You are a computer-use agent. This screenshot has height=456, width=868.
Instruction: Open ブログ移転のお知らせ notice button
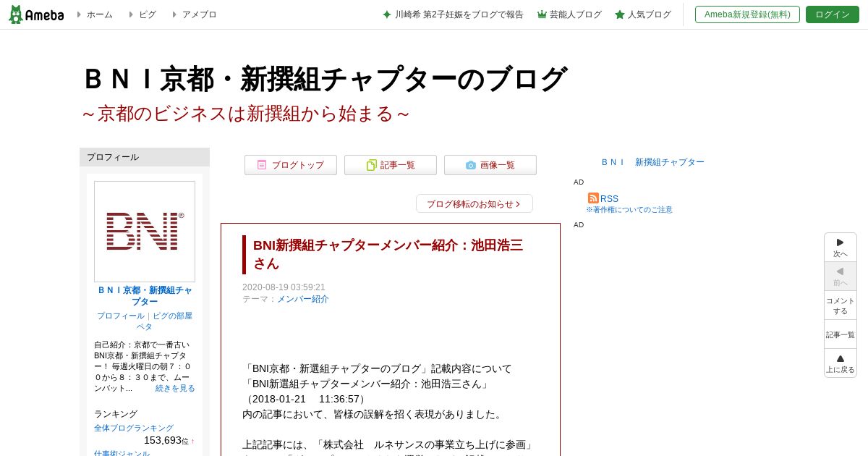point(475,203)
